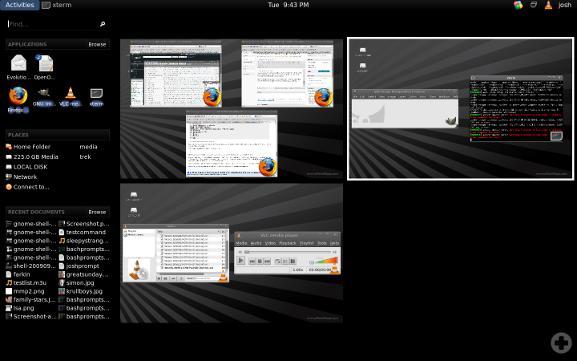This screenshot has width=577, height=361.
Task: Open recent document Screenshot-a...
Action: [x=31, y=316]
